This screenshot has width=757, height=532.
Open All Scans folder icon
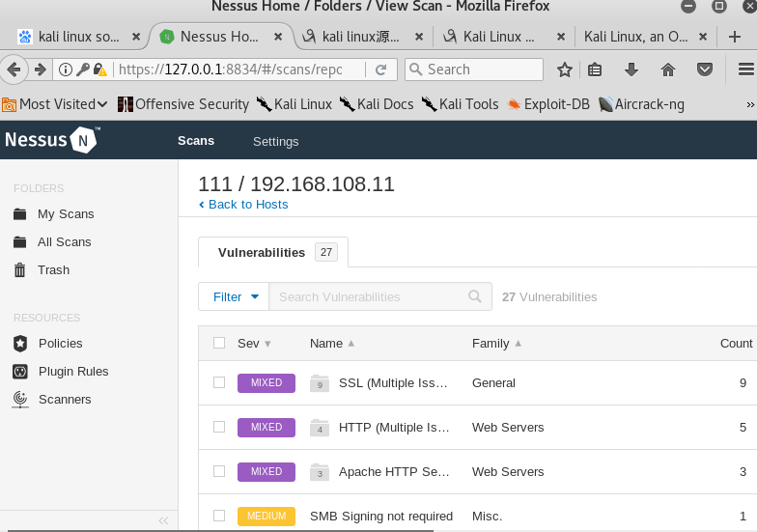(x=19, y=241)
